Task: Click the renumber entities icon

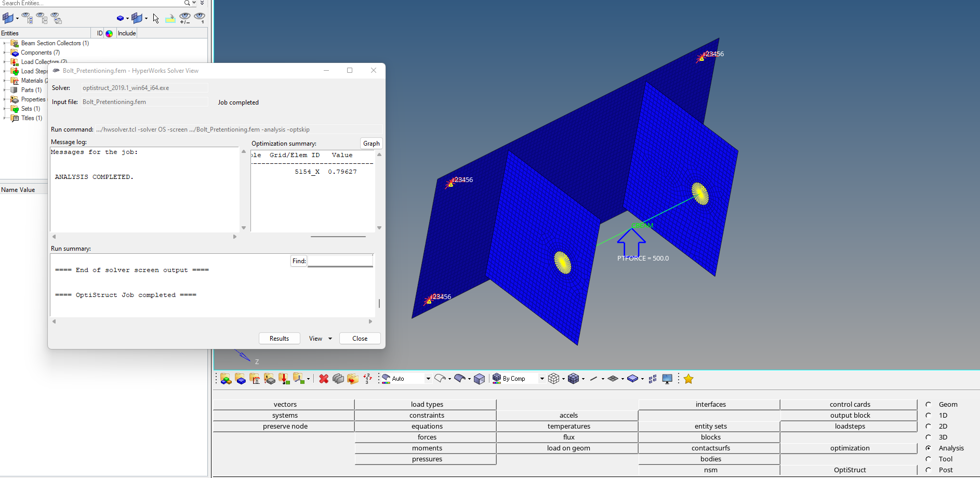Action: 367,379
